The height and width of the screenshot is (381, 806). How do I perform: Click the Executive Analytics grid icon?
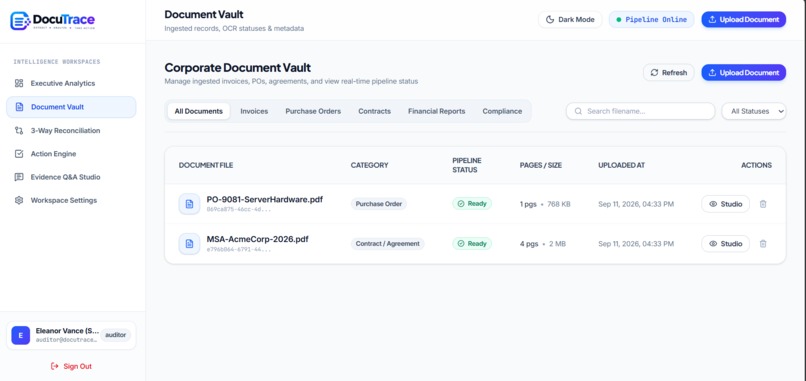19,83
